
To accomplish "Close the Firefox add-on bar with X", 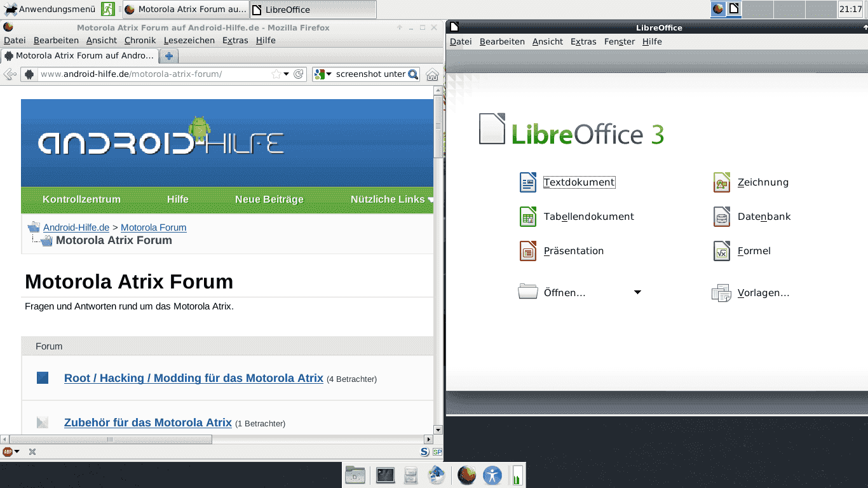I will [x=32, y=452].
